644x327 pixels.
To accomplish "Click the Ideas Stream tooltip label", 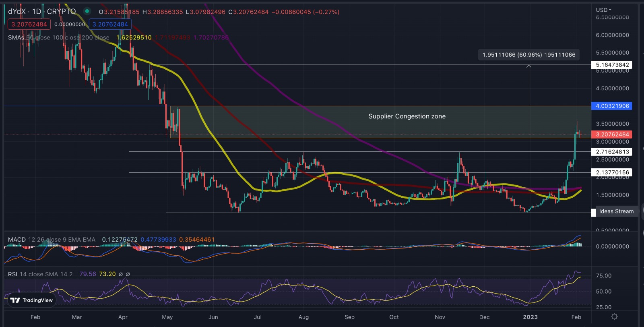I will click(x=616, y=211).
